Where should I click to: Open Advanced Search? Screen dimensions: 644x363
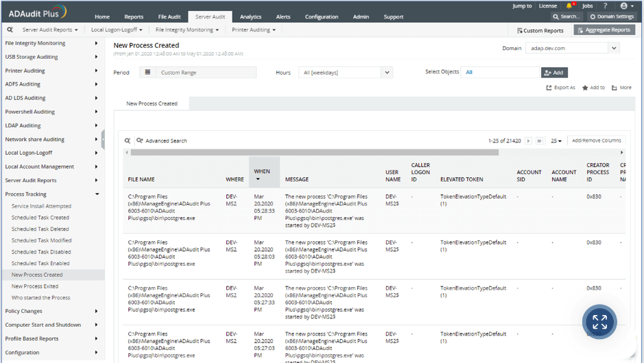tap(162, 140)
